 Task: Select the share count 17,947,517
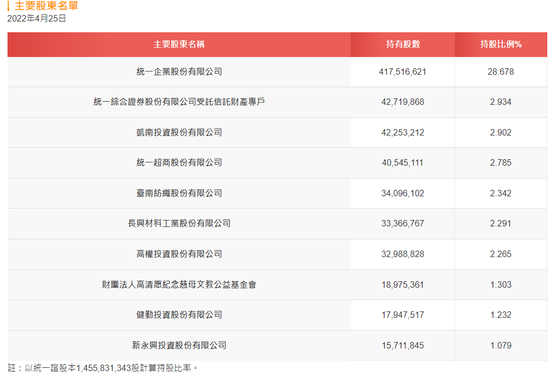403,315
